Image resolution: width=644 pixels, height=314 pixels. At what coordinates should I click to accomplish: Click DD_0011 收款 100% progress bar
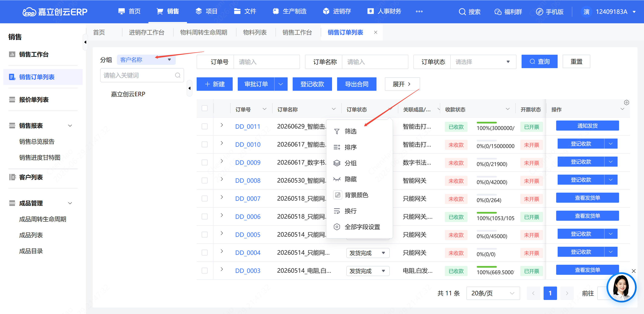click(x=486, y=122)
